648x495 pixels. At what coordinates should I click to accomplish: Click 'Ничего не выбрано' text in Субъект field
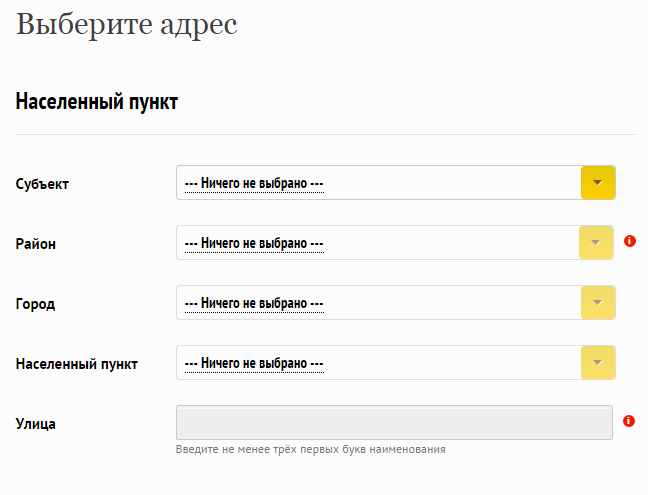(x=254, y=183)
